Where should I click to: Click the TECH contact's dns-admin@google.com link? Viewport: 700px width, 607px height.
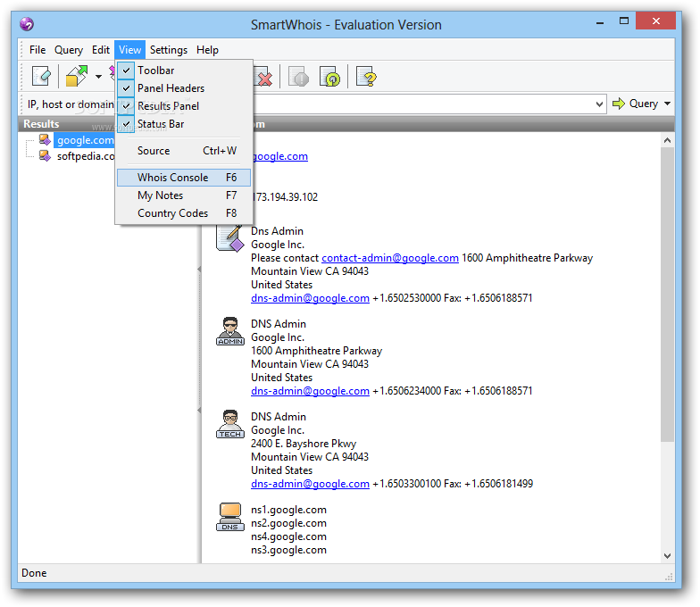coord(311,484)
